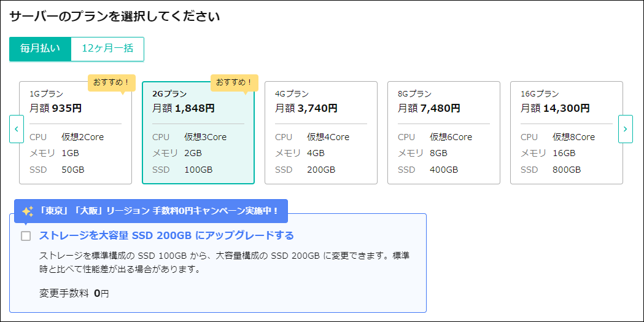Switch to the 毎月払い tab
This screenshot has height=322, width=644.
[x=41, y=49]
